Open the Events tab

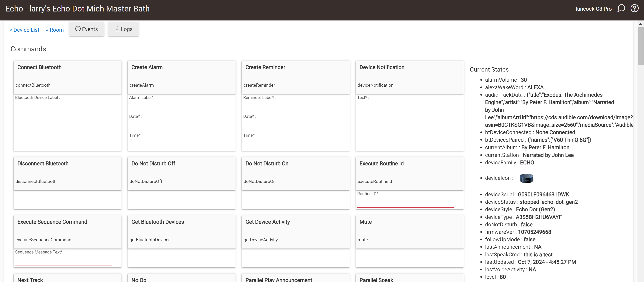86,29
